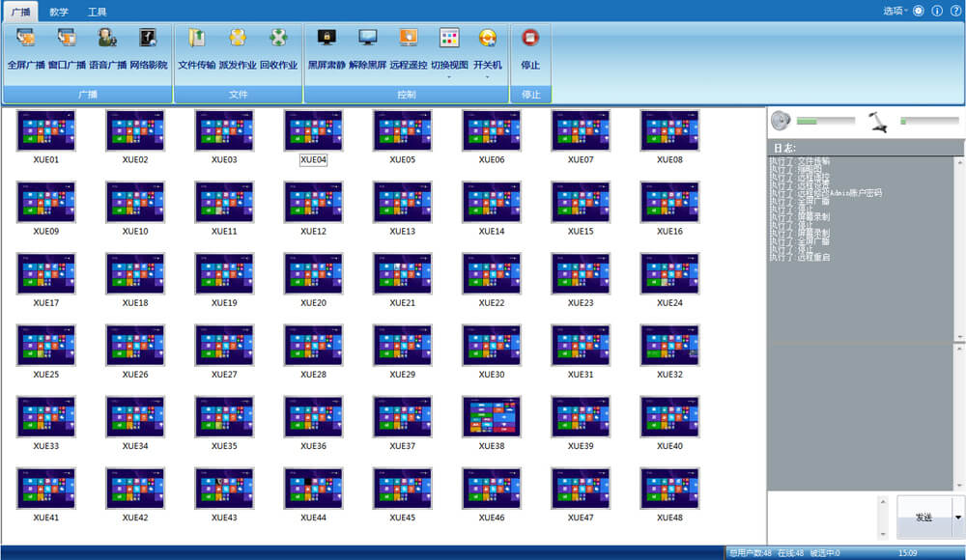The width and height of the screenshot is (966, 560).
Task: Select student thumbnail XUE13
Action: 402,202
